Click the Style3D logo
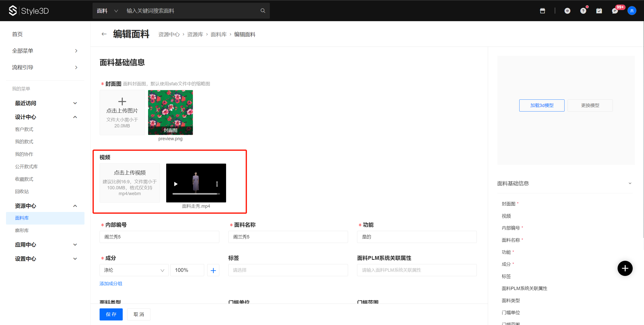Image resolution: width=644 pixels, height=325 pixels. 29,11
